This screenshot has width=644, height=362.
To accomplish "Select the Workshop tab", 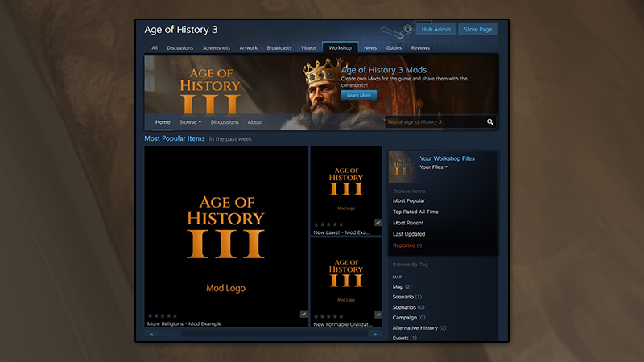I will [340, 47].
